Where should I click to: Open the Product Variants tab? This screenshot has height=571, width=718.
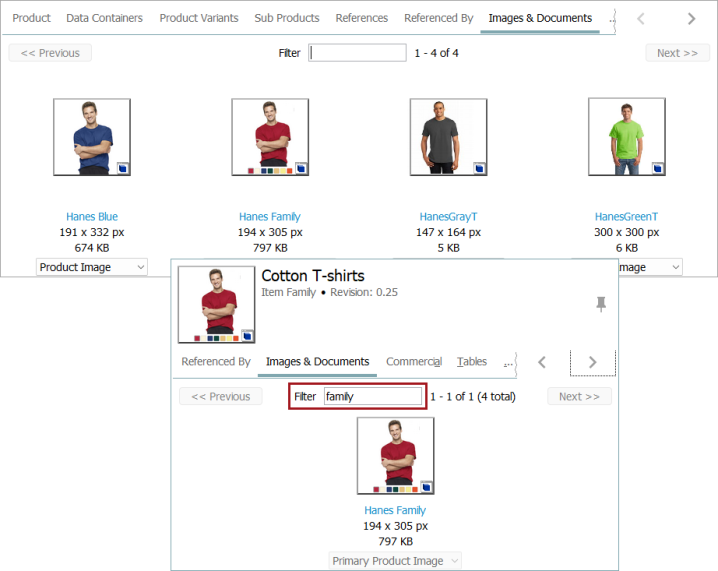[199, 18]
